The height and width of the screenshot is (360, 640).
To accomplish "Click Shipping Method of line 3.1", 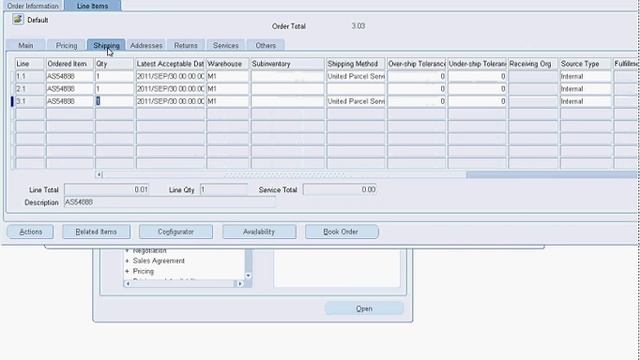I will (x=356, y=101).
